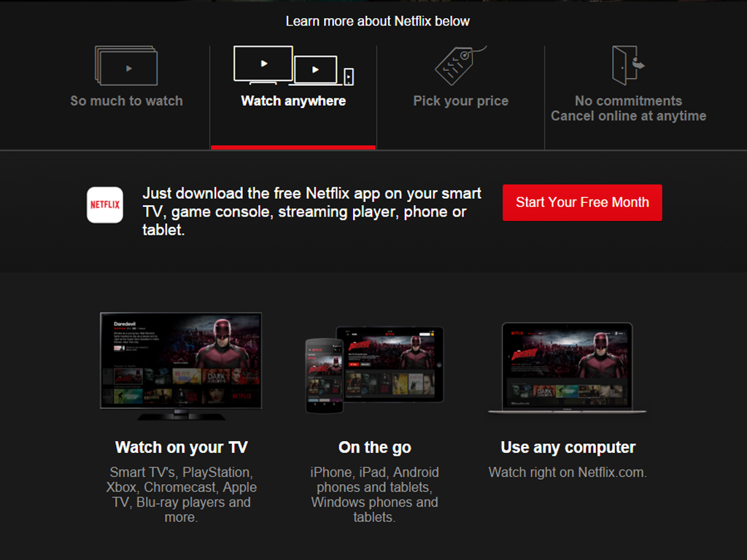Click the 'On the go' heading
Screen dimensions: 747x560
pos(375,447)
